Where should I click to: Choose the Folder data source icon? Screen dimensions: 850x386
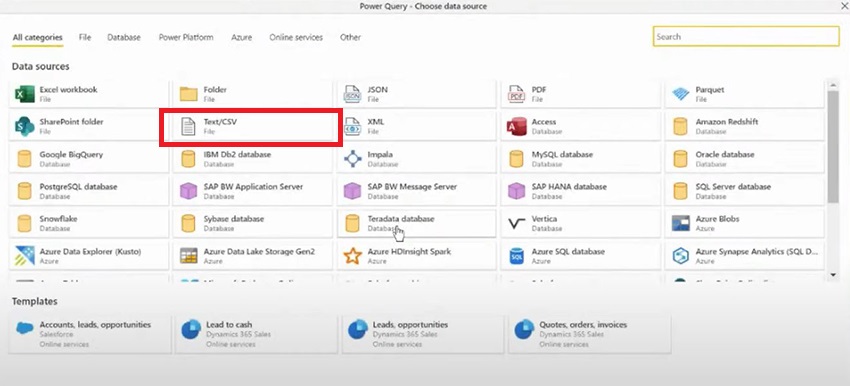(189, 94)
